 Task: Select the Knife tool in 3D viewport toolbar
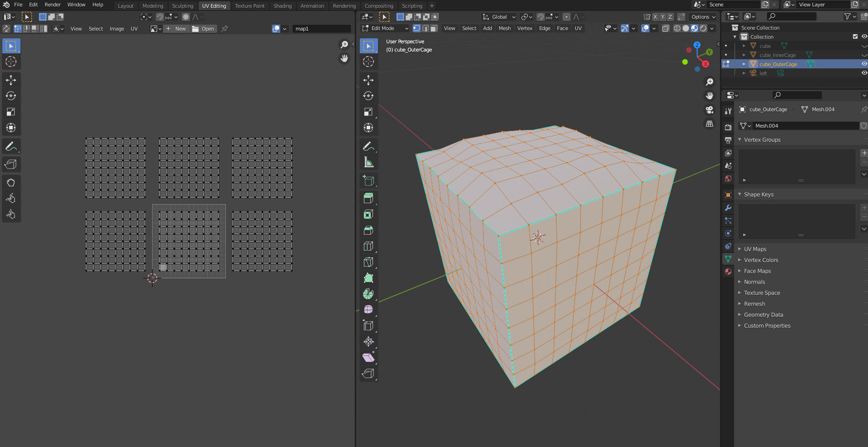368,262
